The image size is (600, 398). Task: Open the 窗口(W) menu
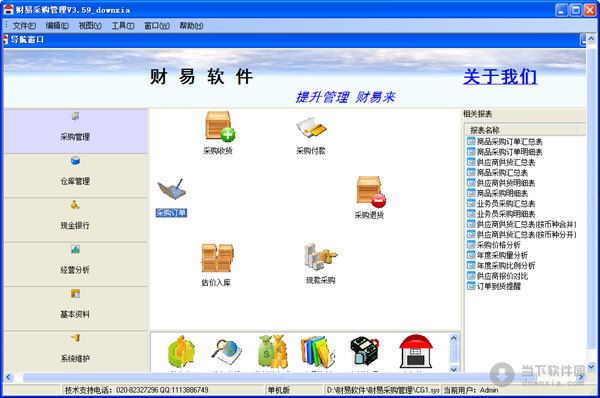point(157,26)
